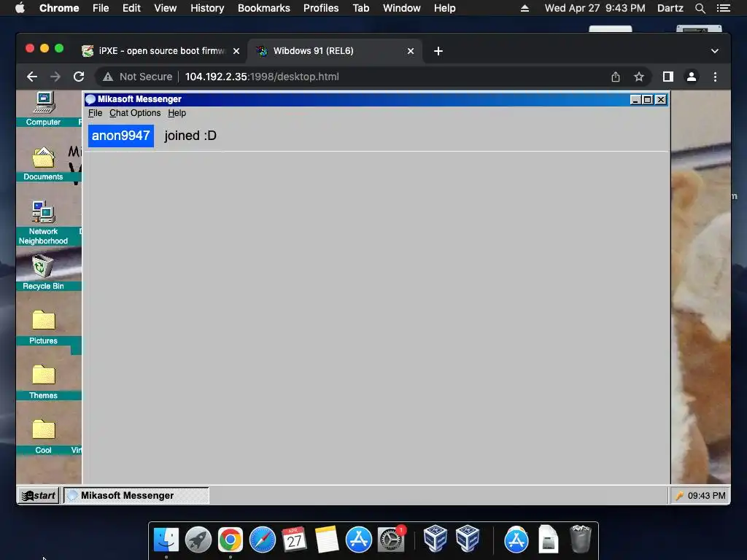This screenshot has width=747, height=560.
Task: Go forward in Chrome
Action: [x=55, y=77]
